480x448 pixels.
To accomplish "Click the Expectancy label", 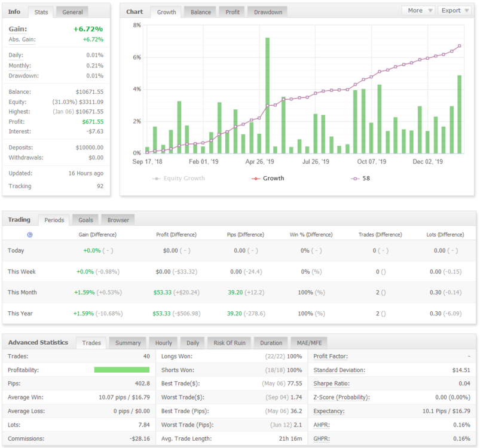I will pyautogui.click(x=329, y=411).
